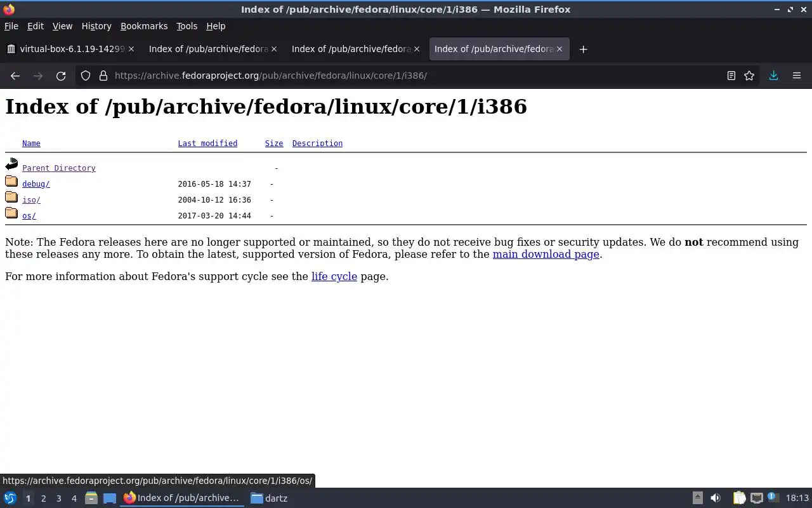Select the dartz taskbar window button

tap(269, 498)
